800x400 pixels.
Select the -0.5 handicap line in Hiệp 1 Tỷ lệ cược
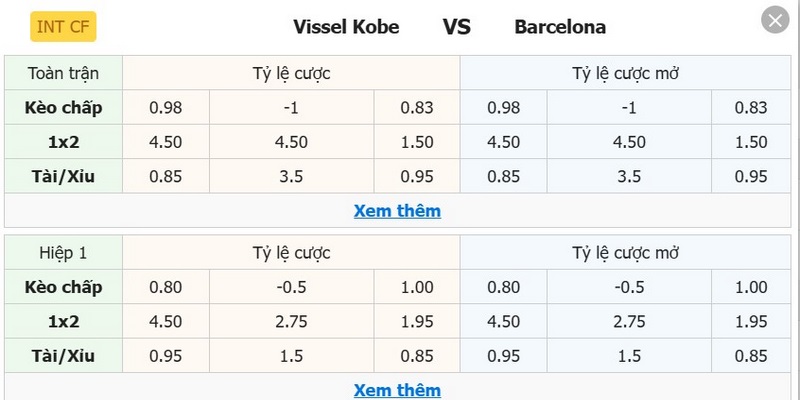pos(291,287)
